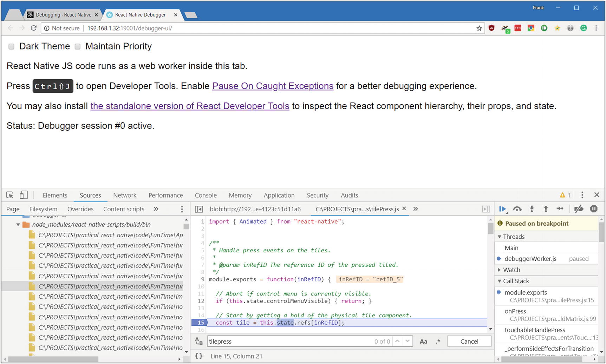Cancel the source search

pos(469,342)
